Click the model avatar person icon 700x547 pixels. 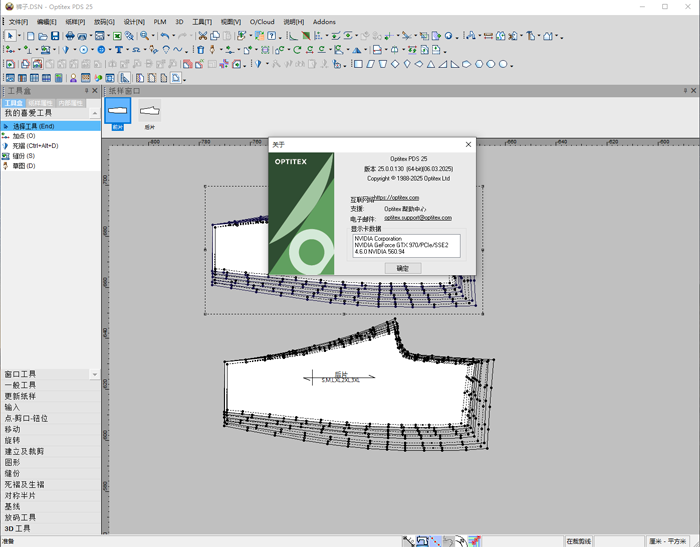(73, 78)
